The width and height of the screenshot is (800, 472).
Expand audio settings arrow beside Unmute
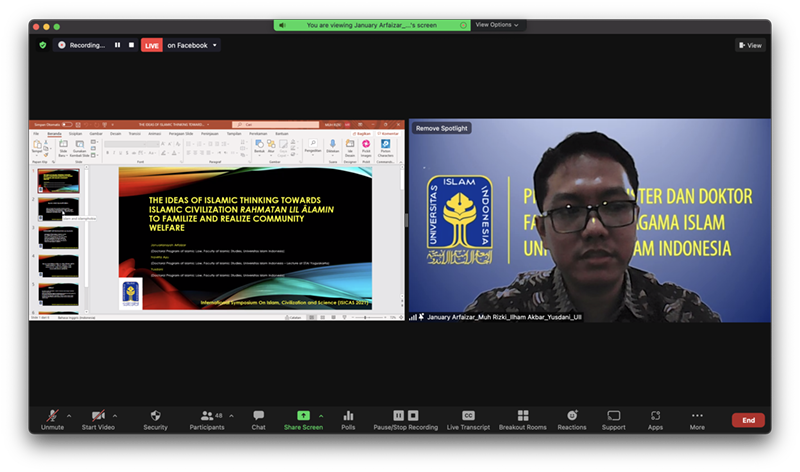click(68, 414)
